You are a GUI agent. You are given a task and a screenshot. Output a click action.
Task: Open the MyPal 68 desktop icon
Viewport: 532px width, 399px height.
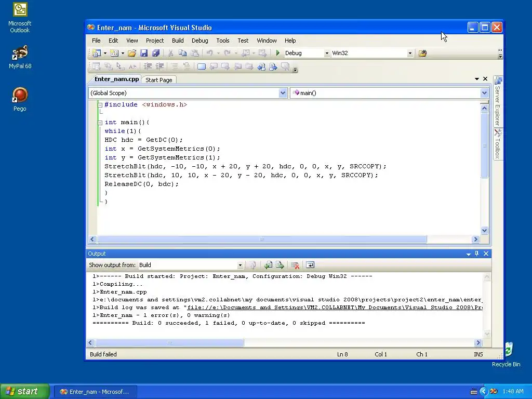point(20,57)
